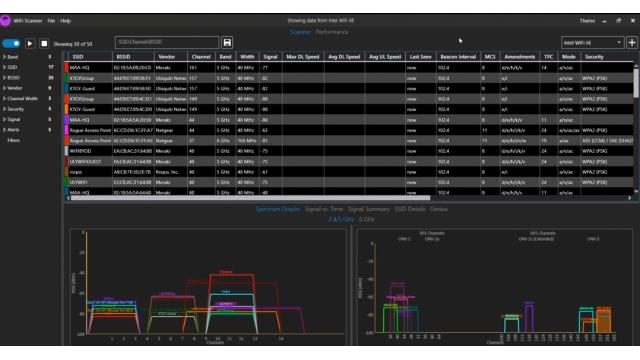Select the Signal Summary tab

369,209
